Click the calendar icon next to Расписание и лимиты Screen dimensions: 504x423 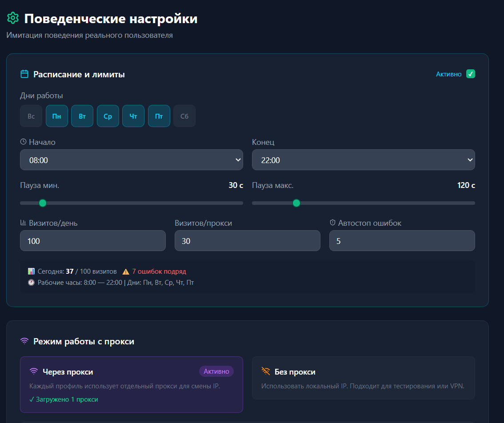[24, 74]
